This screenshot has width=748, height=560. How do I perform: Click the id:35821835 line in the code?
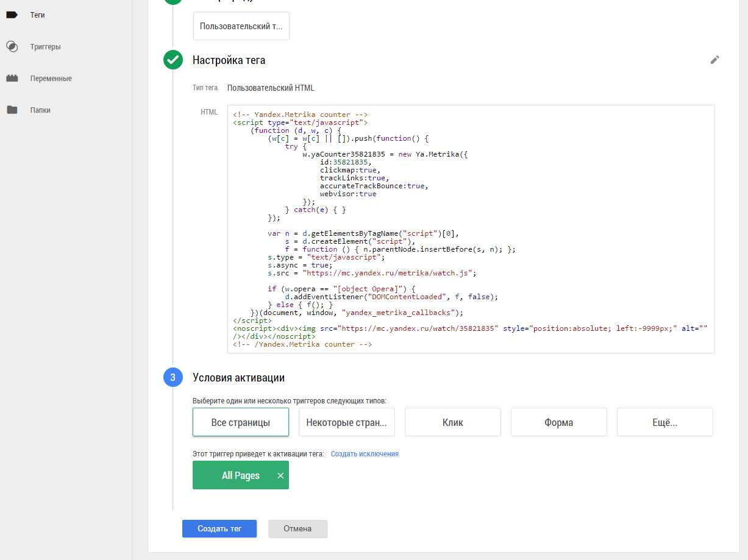(x=345, y=162)
